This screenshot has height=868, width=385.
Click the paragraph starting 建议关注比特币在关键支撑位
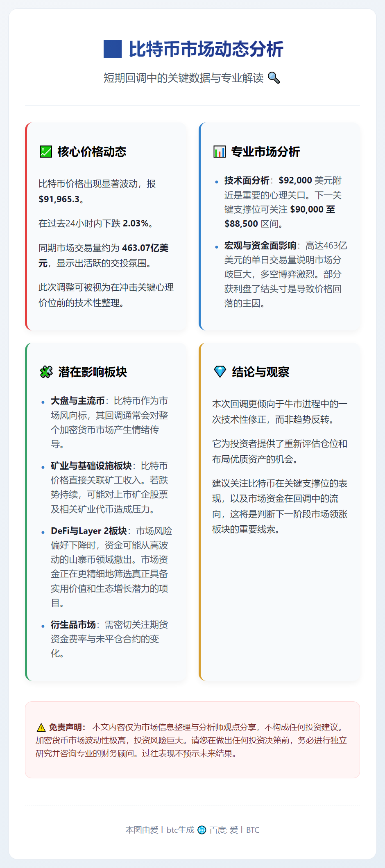pos(280,506)
